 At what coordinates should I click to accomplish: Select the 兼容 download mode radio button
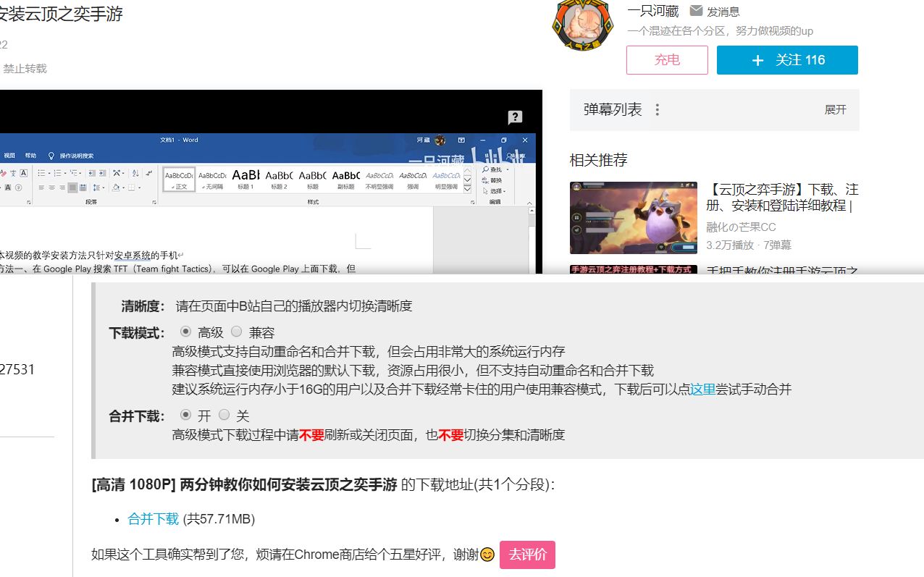(236, 332)
